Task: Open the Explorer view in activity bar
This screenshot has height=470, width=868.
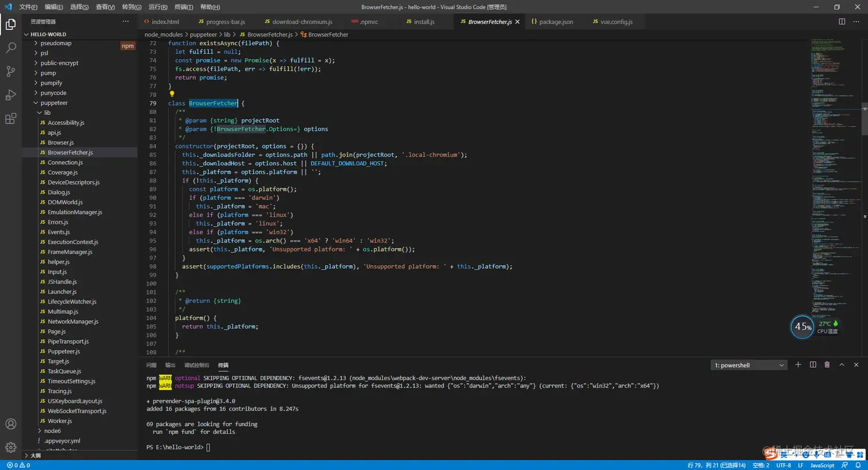Action: pos(10,24)
